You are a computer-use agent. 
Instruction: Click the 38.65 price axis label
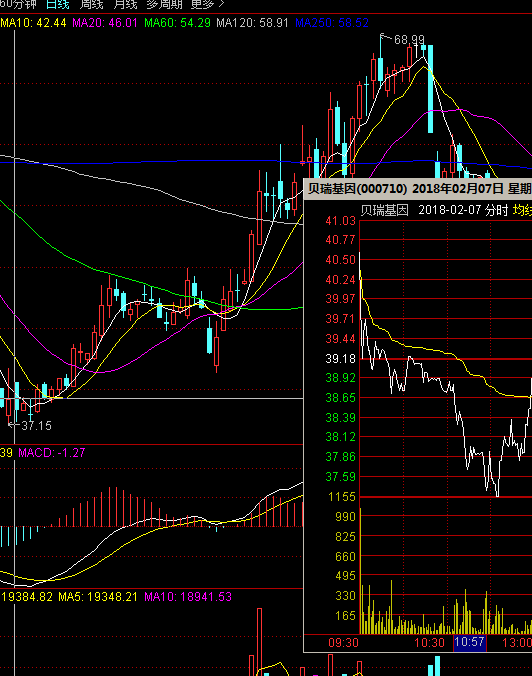[x=341, y=397]
